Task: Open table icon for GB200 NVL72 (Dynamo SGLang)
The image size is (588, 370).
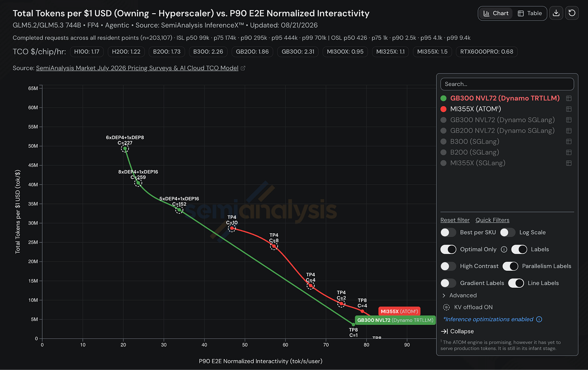Action: point(569,131)
